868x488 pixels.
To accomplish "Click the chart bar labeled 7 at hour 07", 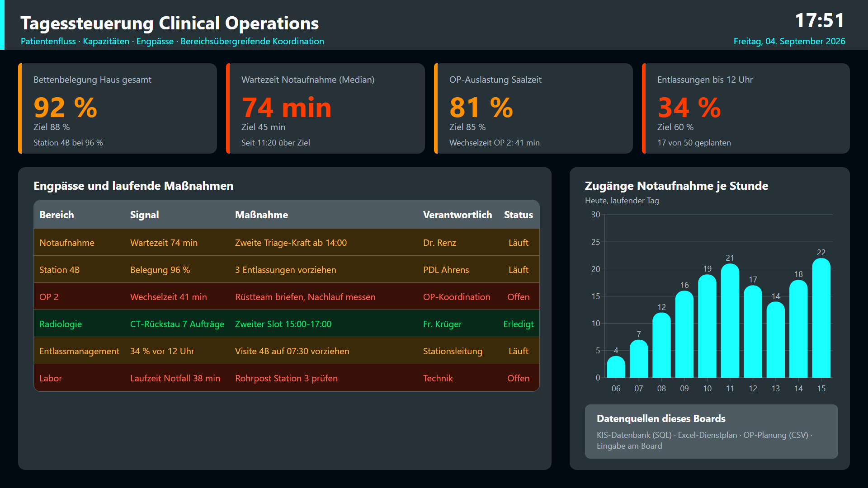I will 639,359.
